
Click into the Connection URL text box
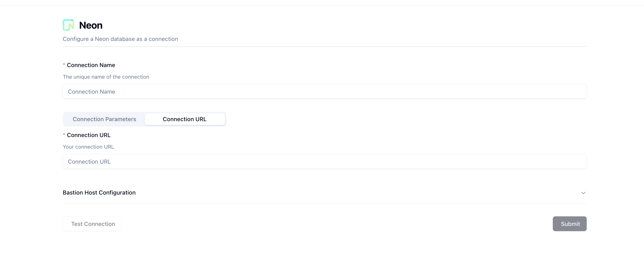325,161
